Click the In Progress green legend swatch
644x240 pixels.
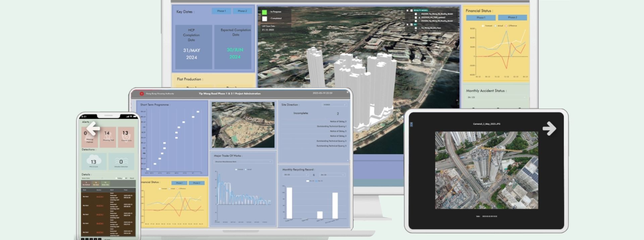pyautogui.click(x=264, y=12)
